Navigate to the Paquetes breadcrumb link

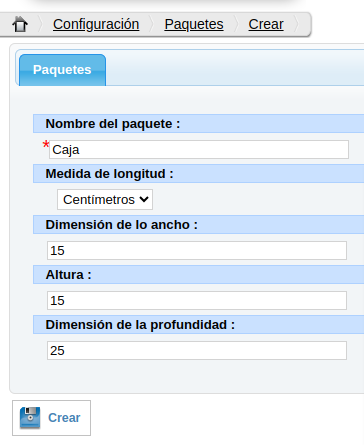[x=194, y=24]
